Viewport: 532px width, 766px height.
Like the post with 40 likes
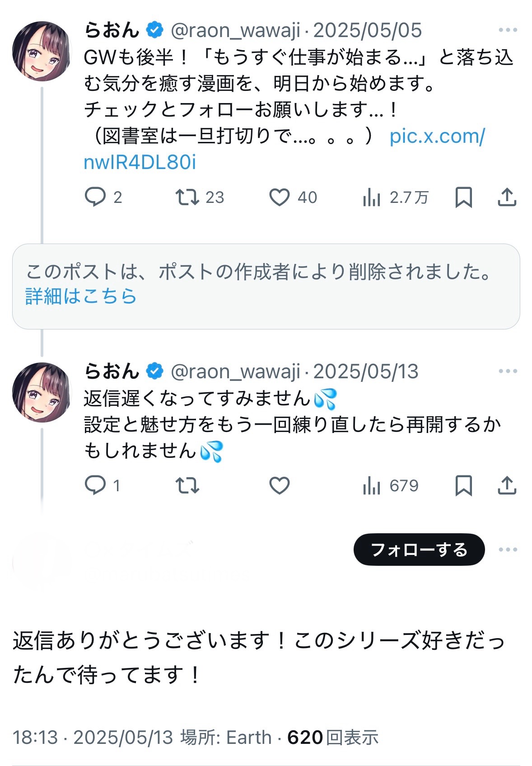tap(280, 197)
